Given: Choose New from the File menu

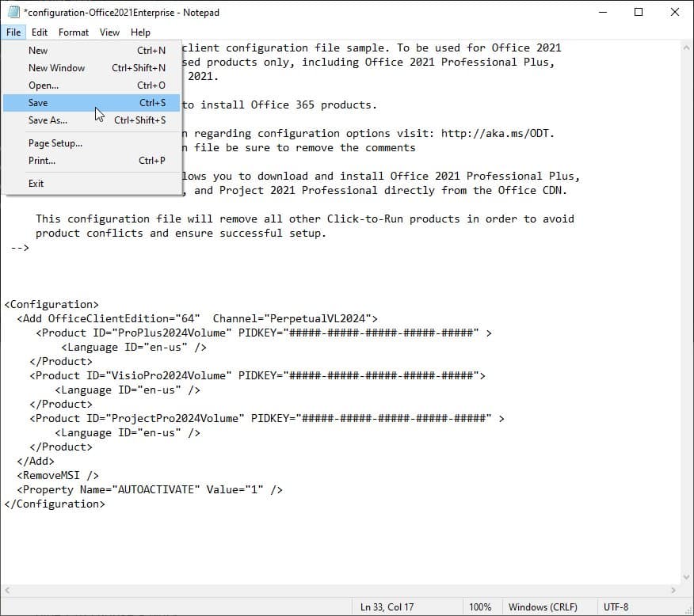Looking at the screenshot, I should (92, 51).
